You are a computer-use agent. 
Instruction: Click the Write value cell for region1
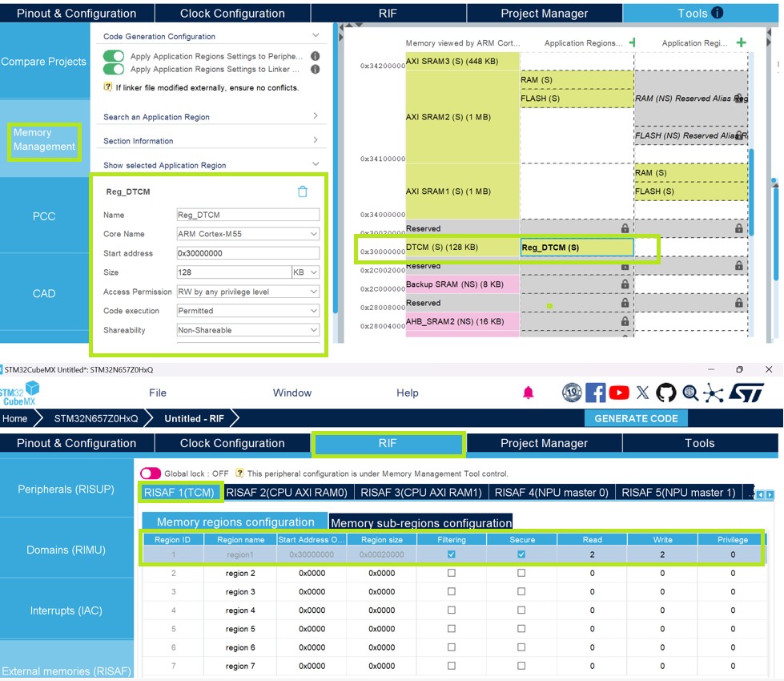pyautogui.click(x=662, y=554)
